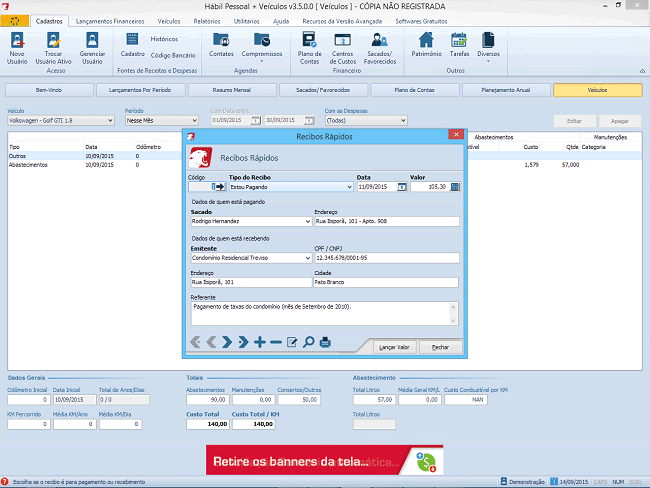Add a new receipt with plus icon

pos(260,343)
